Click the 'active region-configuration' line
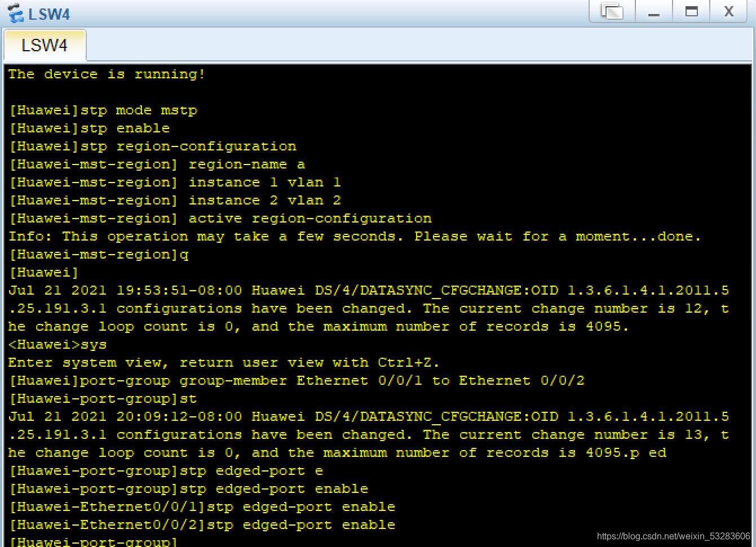 (220, 219)
